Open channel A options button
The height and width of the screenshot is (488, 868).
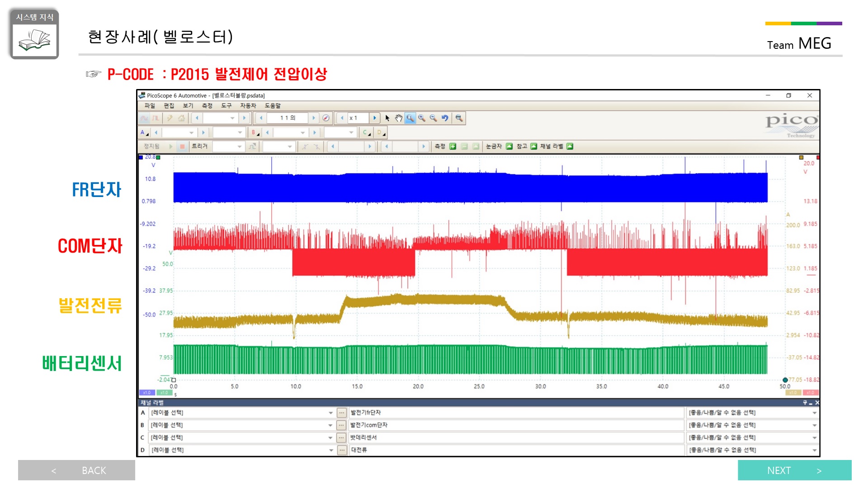tap(144, 132)
